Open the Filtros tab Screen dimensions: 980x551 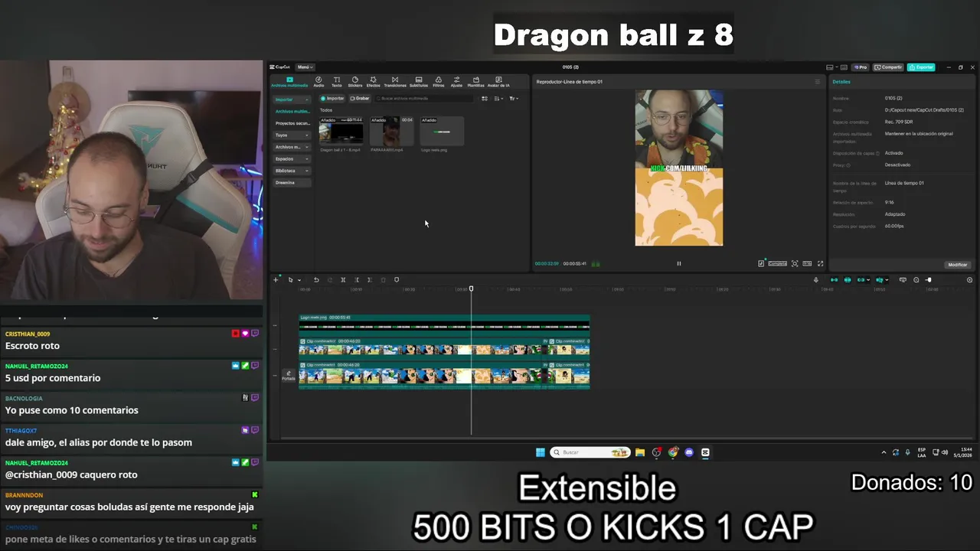438,81
